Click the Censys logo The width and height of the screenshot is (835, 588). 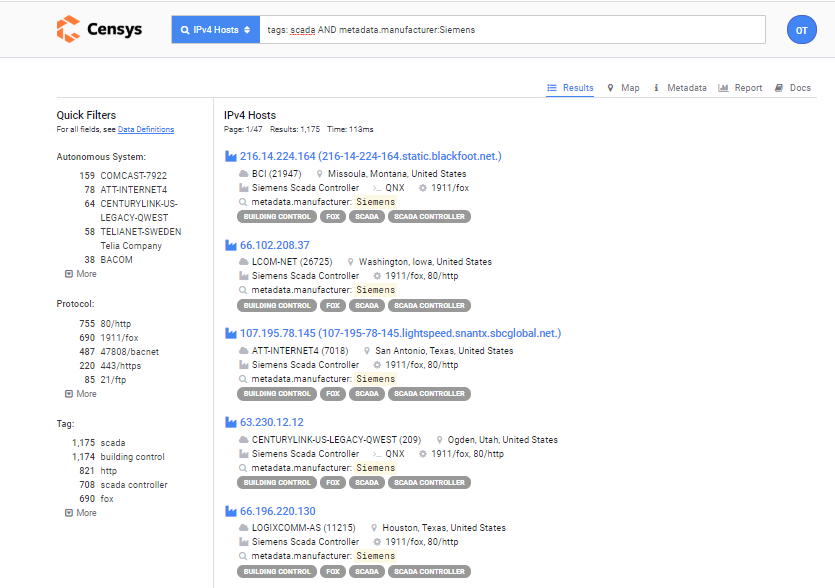tap(100, 29)
